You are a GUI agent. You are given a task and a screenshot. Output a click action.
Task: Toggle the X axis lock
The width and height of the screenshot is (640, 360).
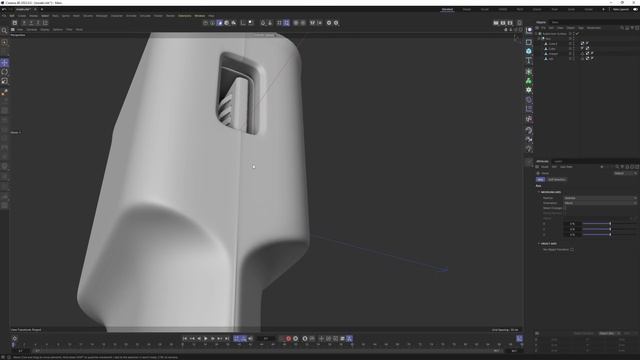(x=24, y=23)
